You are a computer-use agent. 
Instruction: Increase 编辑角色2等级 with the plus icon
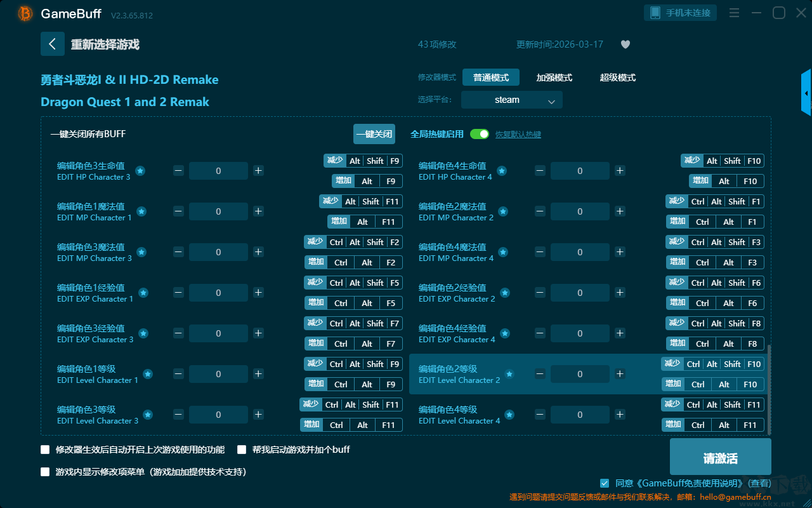(x=620, y=374)
